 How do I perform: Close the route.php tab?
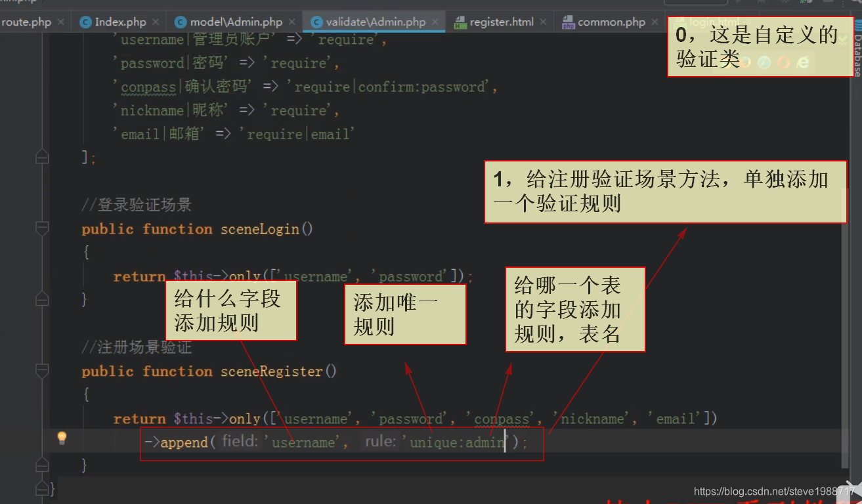(x=61, y=22)
